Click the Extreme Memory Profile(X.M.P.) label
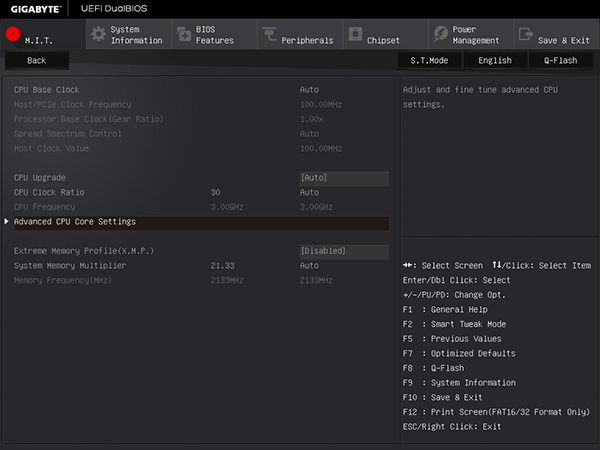 (84, 251)
